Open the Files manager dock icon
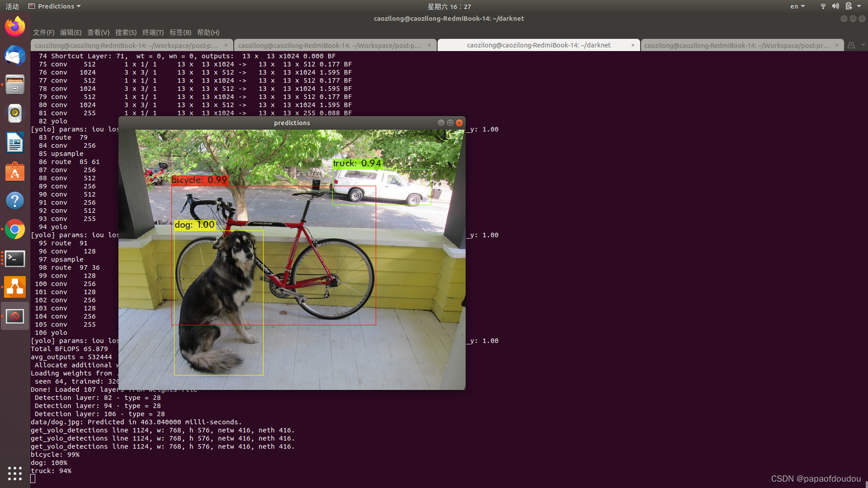 [x=15, y=84]
